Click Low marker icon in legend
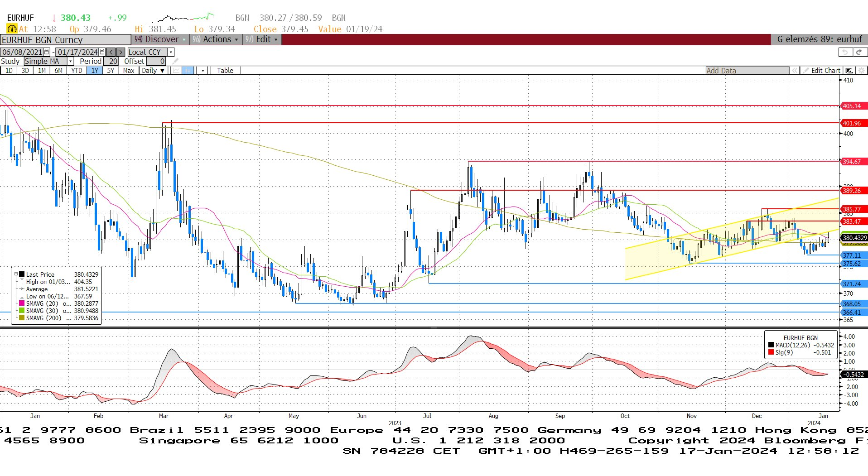This screenshot has height=476, width=868. [x=22, y=296]
